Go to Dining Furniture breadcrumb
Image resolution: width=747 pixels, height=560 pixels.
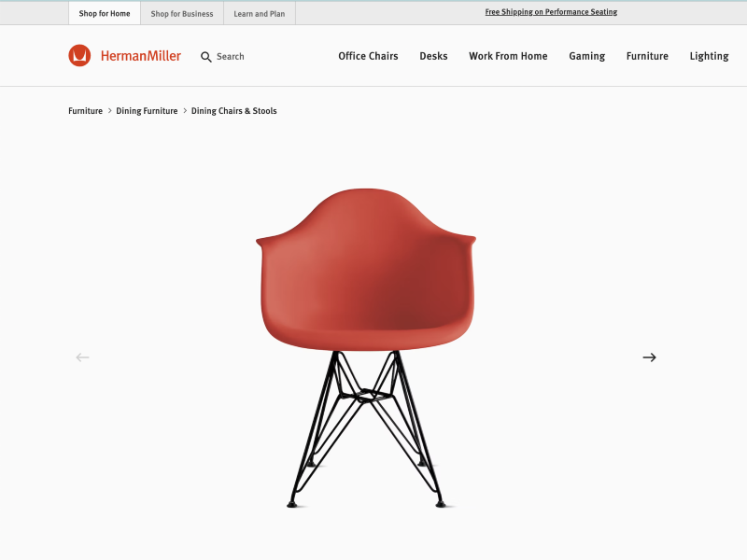tap(147, 111)
